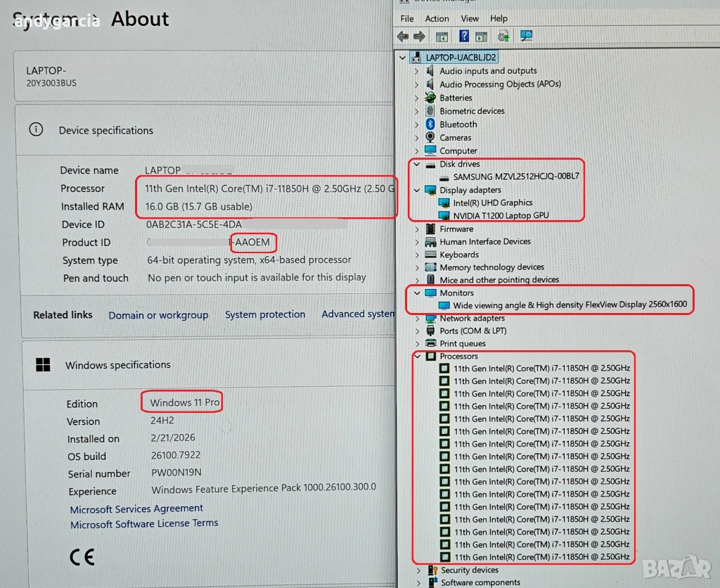Expand the Network adapters category
Screen dimensions: 720x588
coord(416,319)
